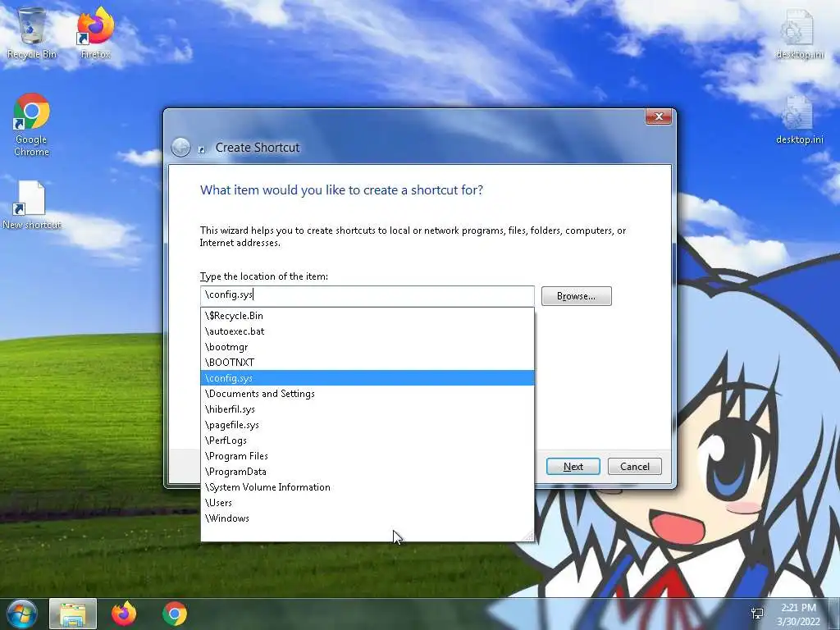The height and width of the screenshot is (630, 840).
Task: Grab the autocomplete list resize grip
Action: [529, 536]
